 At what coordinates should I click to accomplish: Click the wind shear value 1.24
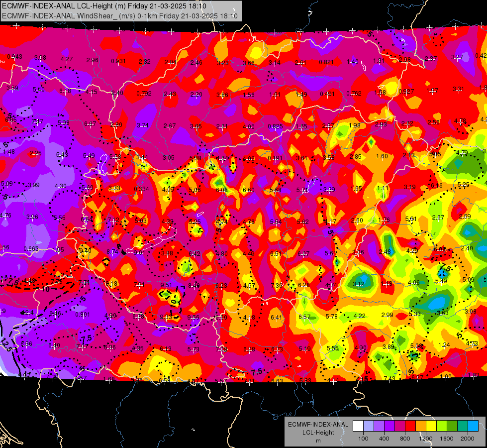444,344
